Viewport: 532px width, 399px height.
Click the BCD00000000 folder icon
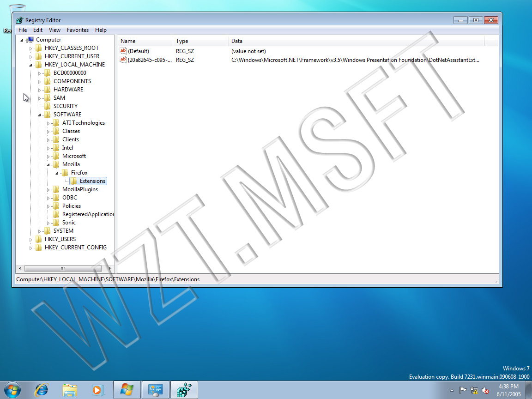[48, 73]
